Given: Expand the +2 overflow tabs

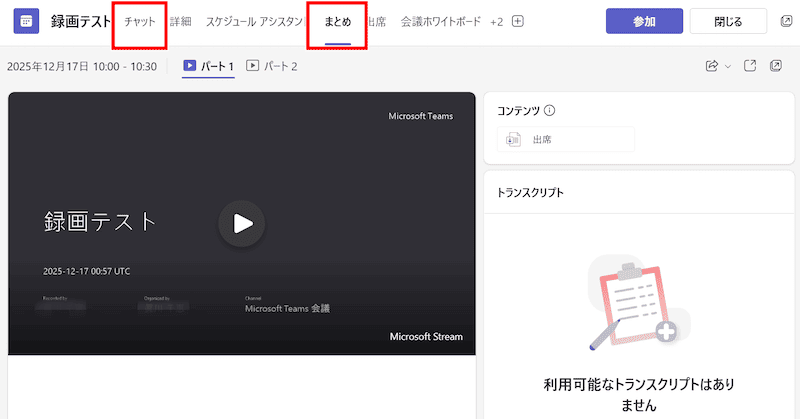Looking at the screenshot, I should [496, 21].
